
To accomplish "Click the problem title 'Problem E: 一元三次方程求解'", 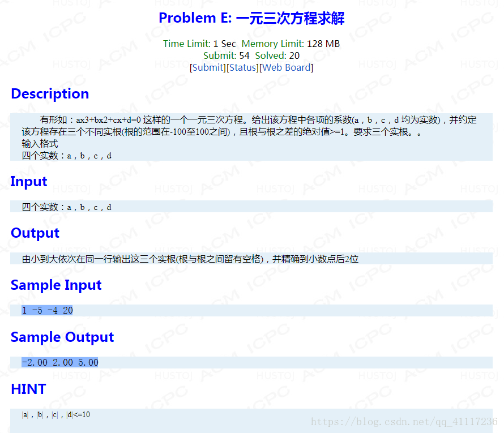I will (251, 18).
